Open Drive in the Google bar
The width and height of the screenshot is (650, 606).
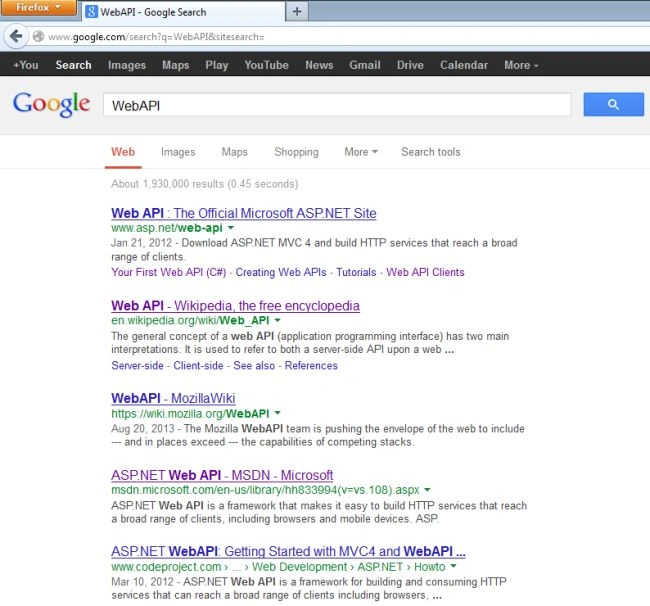(410, 65)
